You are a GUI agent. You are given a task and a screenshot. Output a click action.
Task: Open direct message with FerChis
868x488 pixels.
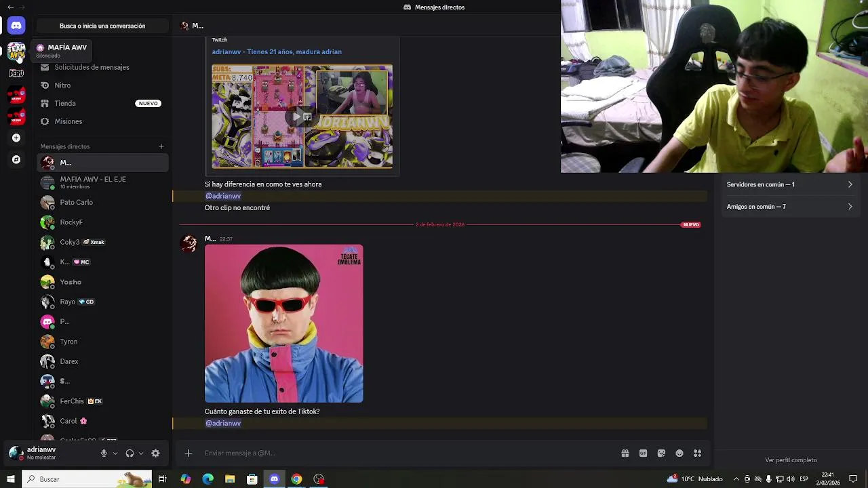coord(102,401)
